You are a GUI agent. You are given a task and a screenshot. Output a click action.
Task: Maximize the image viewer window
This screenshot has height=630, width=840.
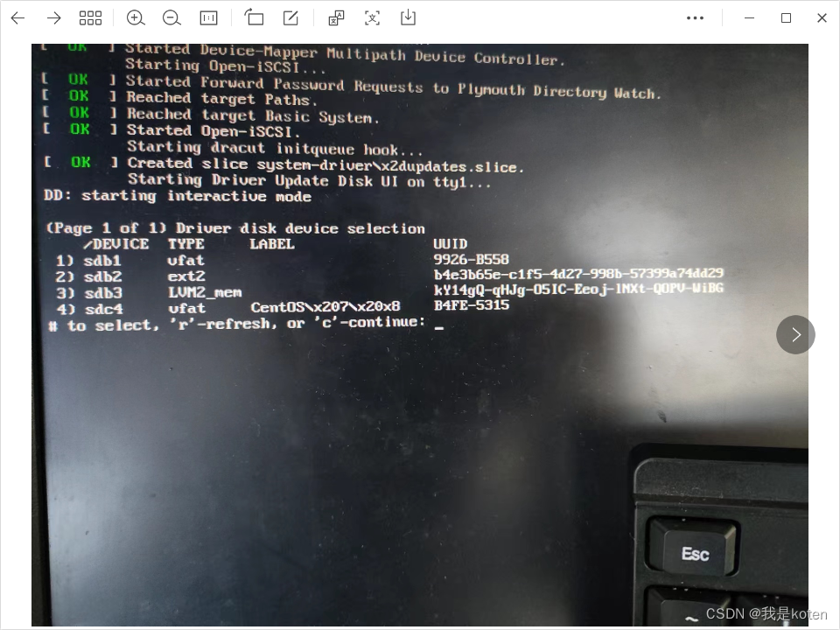(x=786, y=18)
